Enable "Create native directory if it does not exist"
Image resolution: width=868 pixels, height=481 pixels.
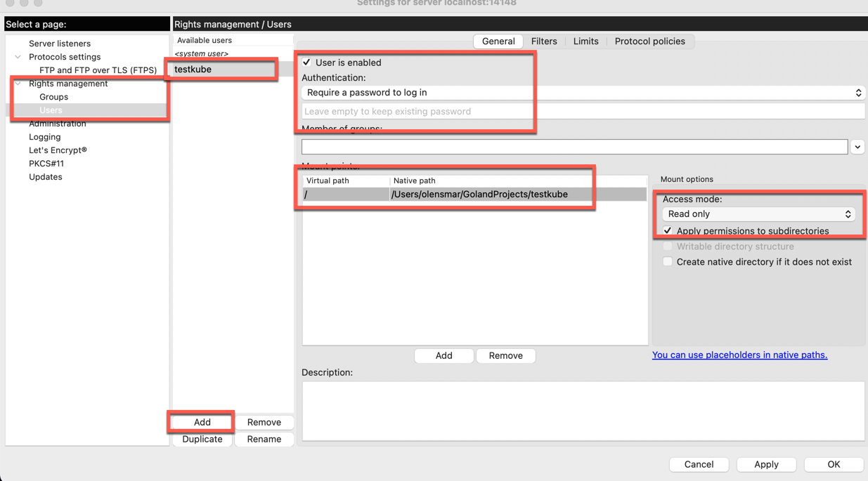tap(667, 261)
